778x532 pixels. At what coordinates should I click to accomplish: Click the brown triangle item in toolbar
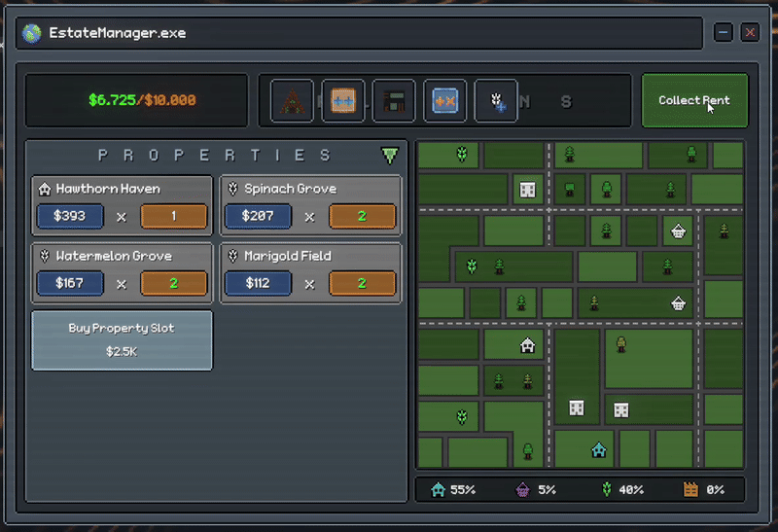click(292, 101)
